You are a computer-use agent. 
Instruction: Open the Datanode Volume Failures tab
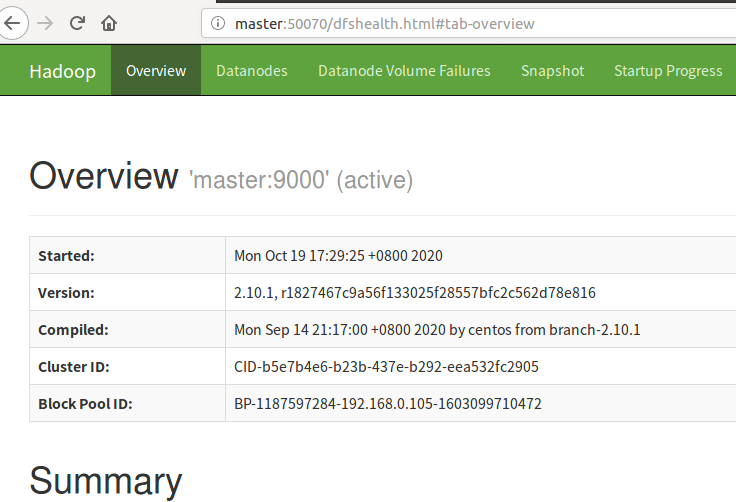[404, 70]
